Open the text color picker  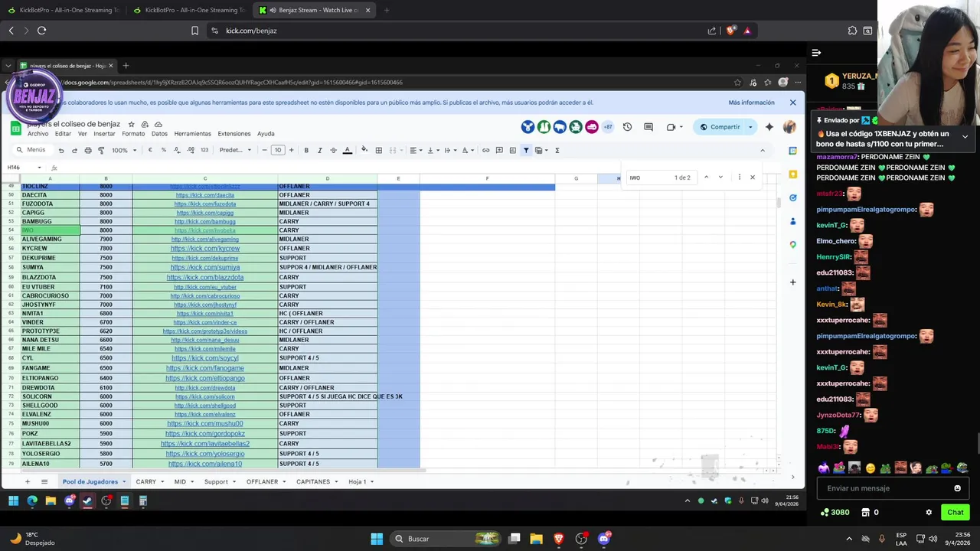tap(347, 151)
